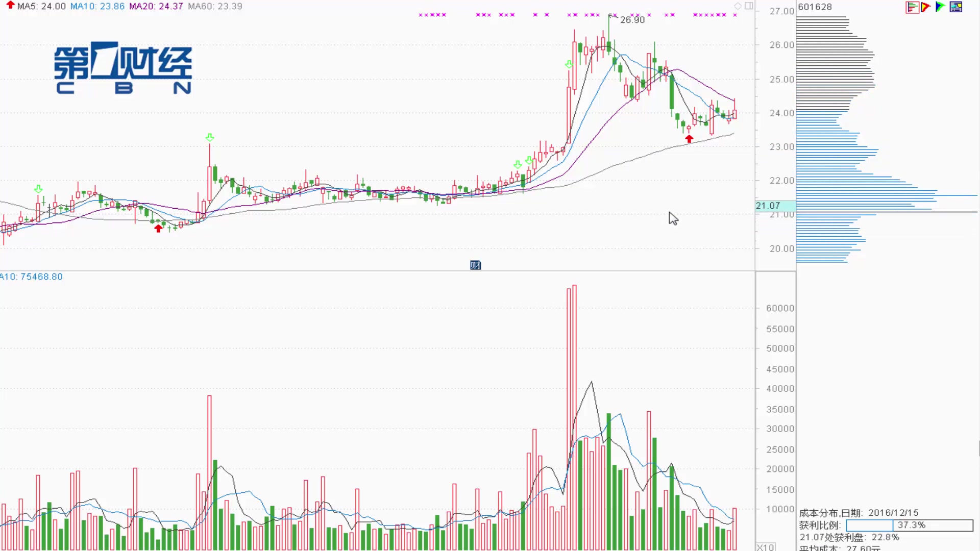This screenshot has width=980, height=551.
Task: Click the red buy arrow near 23.00
Action: tap(689, 139)
